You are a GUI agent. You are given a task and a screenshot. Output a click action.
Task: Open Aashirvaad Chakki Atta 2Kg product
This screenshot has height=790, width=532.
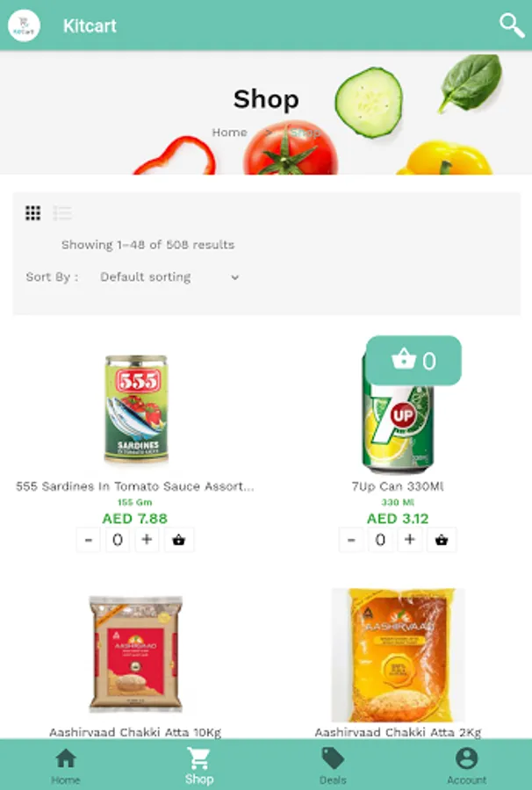[398, 655]
